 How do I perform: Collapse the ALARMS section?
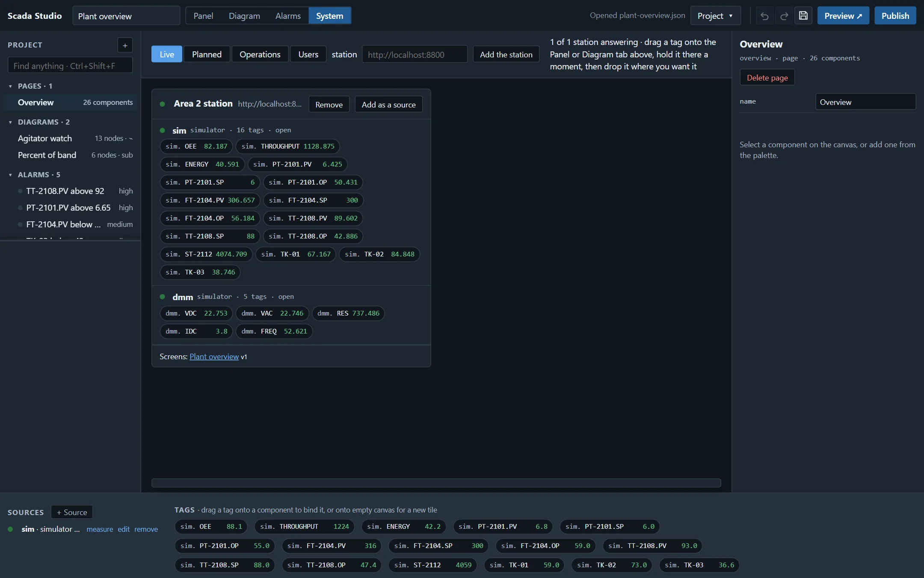pos(10,175)
